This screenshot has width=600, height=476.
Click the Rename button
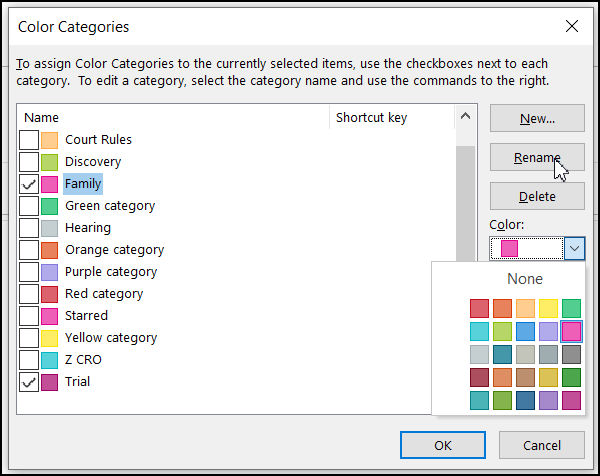point(537,157)
